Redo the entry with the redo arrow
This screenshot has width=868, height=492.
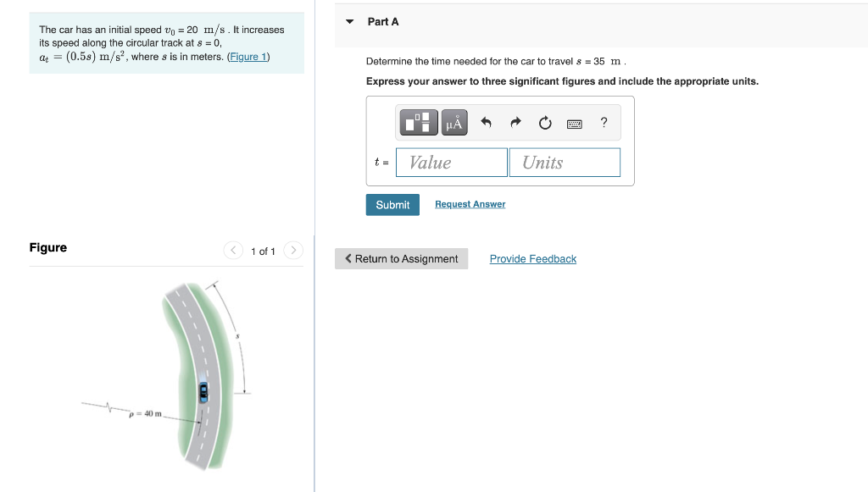click(x=515, y=121)
